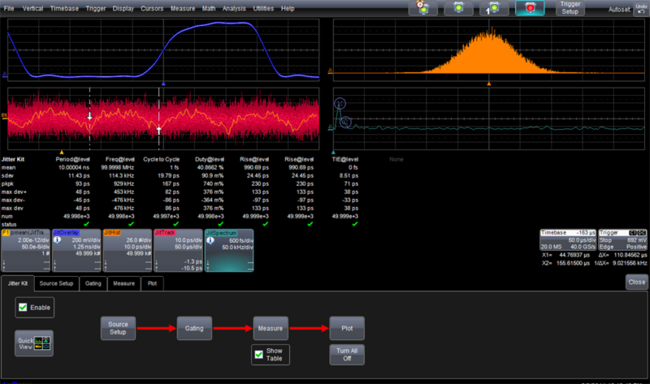Select the Freq@level column header

point(120,159)
